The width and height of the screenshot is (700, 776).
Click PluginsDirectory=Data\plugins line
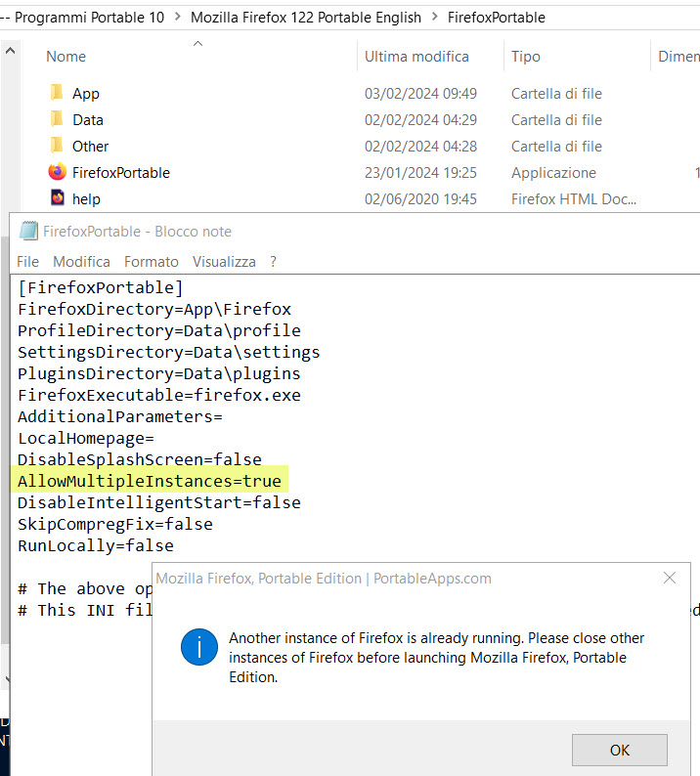(159, 373)
